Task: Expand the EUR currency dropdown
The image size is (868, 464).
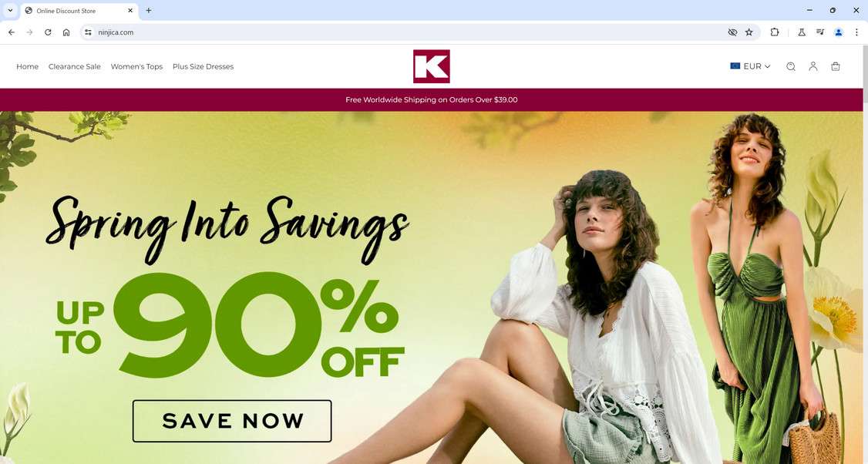Action: tap(750, 66)
